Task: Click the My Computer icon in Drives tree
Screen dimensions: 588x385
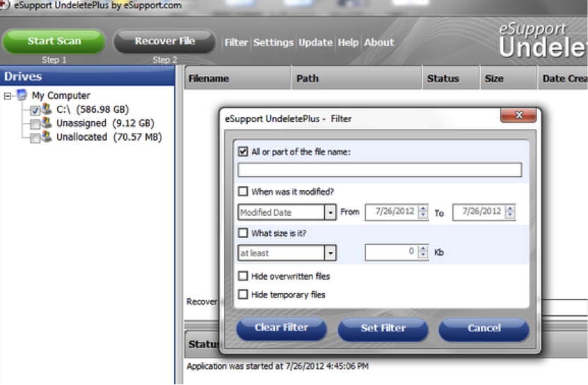Action: 22,95
